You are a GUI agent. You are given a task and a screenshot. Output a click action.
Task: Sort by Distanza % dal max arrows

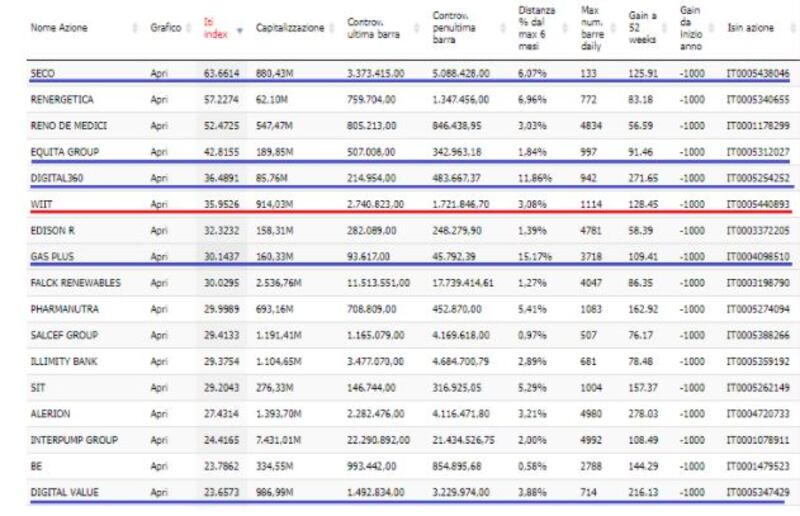coord(565,28)
